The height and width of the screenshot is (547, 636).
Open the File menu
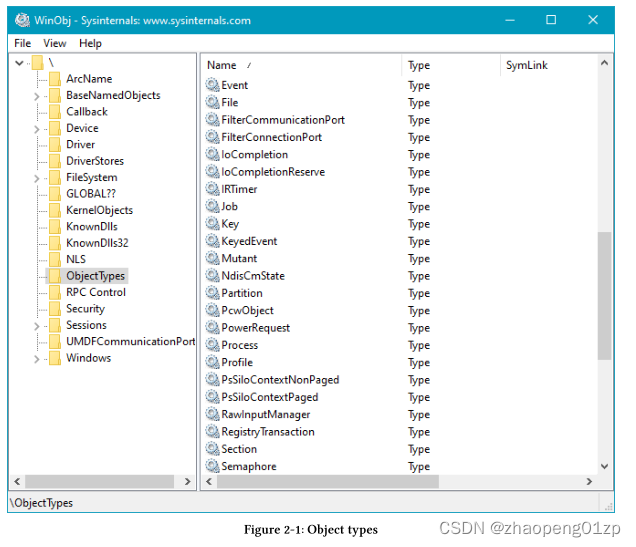(22, 43)
